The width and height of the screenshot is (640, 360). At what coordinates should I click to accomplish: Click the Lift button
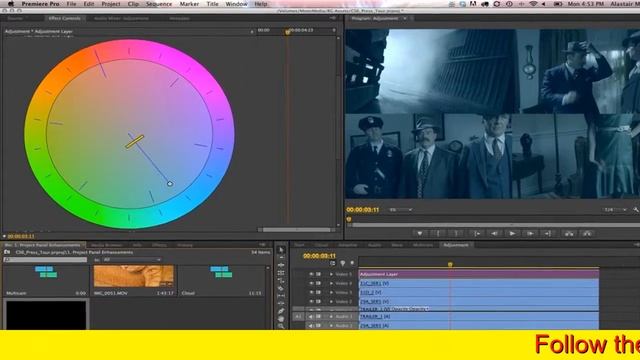tap(569, 233)
